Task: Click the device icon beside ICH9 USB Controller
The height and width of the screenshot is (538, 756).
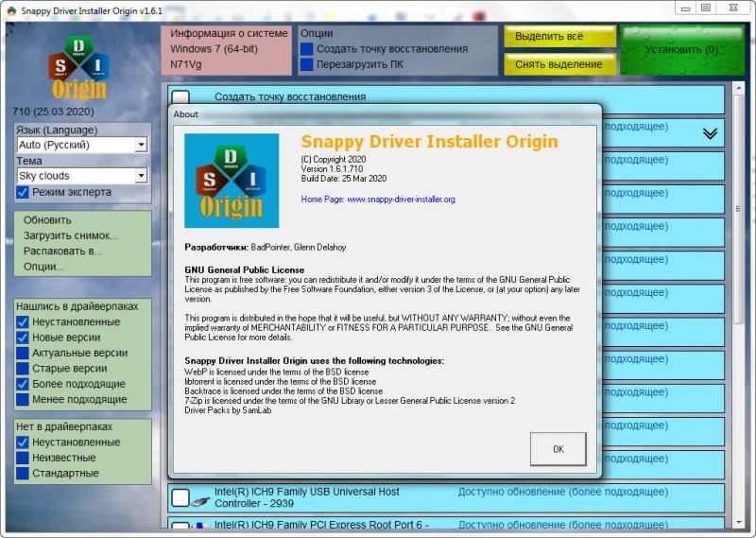Action: tap(200, 499)
